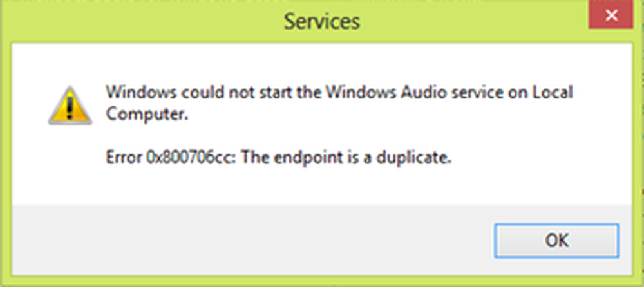The width and height of the screenshot is (644, 287).
Task: Click the white blank area below error text
Action: 322,187
